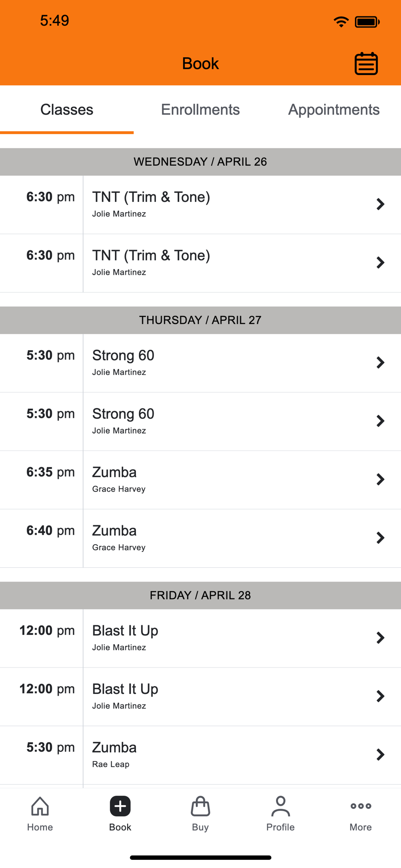Viewport: 401px width, 868px height.
Task: Expand the 6:35 pm Zumba chevron
Action: [x=380, y=480]
